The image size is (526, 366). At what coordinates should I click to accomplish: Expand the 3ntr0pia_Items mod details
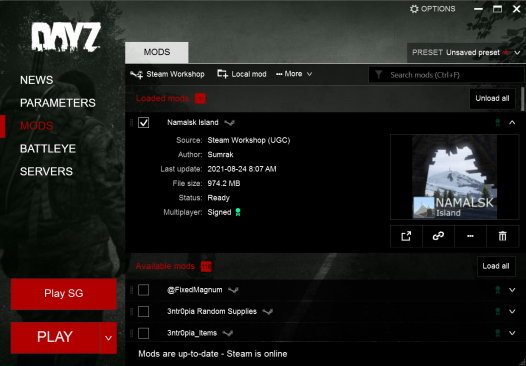pyautogui.click(x=512, y=333)
